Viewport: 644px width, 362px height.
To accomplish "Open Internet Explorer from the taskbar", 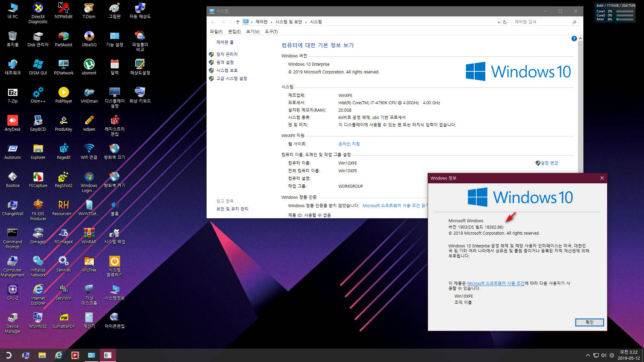I will [58, 355].
